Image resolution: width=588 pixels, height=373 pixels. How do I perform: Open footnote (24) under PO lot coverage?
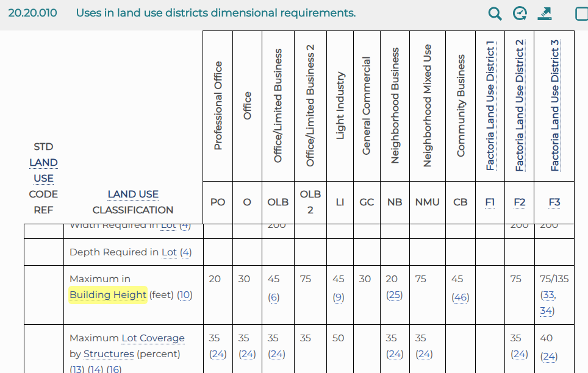(218, 354)
